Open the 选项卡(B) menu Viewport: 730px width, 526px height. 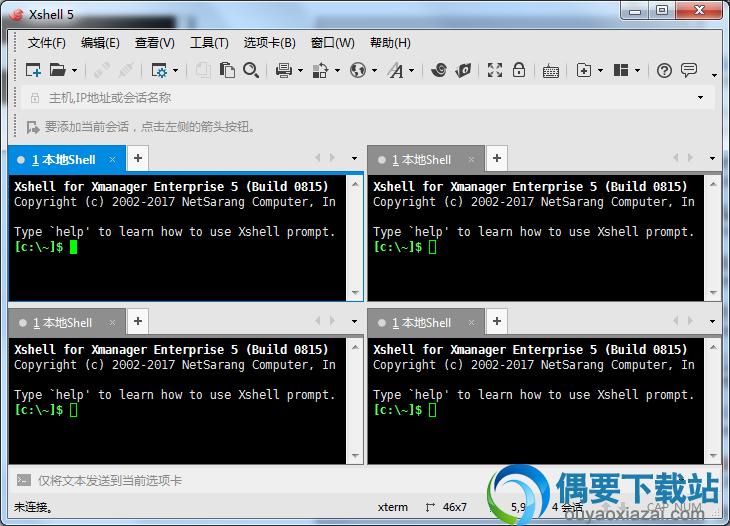pyautogui.click(x=270, y=43)
